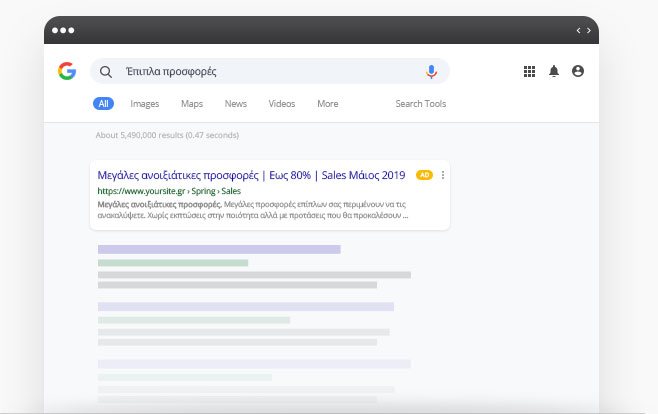The image size is (658, 414).
Task: Select the All results tab
Action: 103,104
